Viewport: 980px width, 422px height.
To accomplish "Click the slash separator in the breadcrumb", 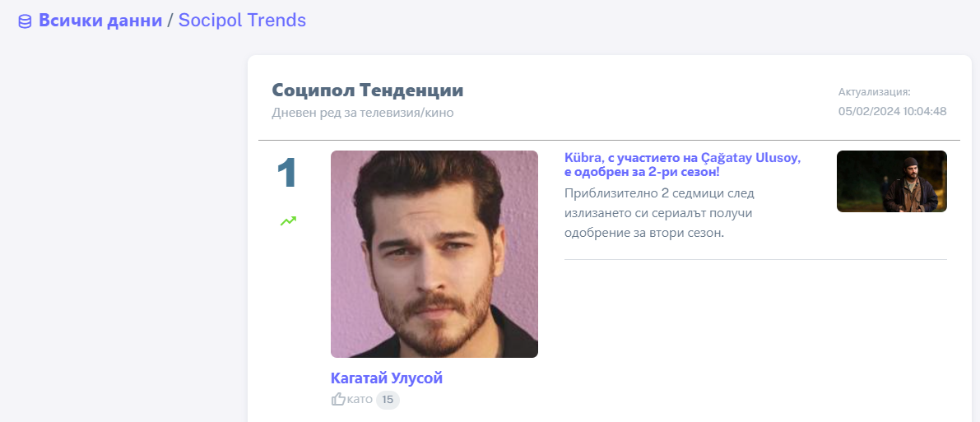I will tap(170, 21).
